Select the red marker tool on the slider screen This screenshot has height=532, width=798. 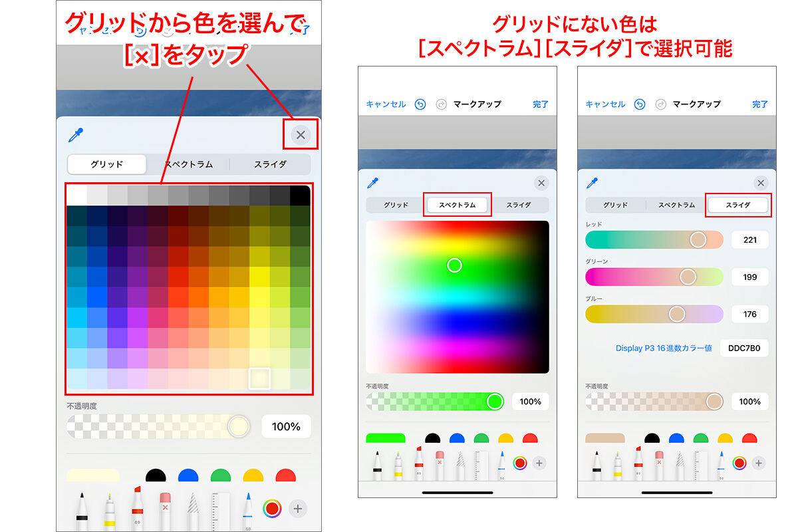pyautogui.click(x=638, y=464)
